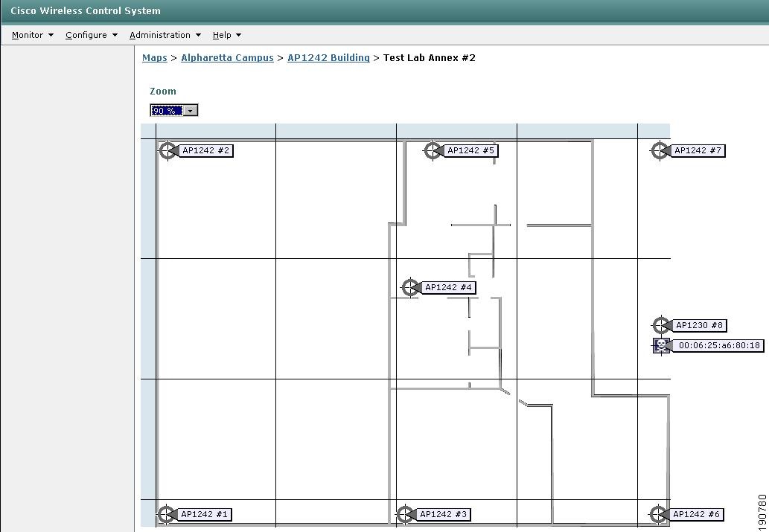Click the Test Lab Annex #2 breadcrumb text
The width and height of the screenshot is (769, 532).
tap(429, 58)
